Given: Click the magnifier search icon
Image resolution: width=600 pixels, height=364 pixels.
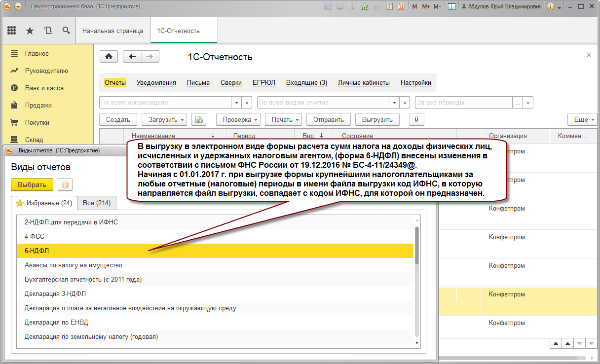Looking at the screenshot, I should click(x=66, y=31).
